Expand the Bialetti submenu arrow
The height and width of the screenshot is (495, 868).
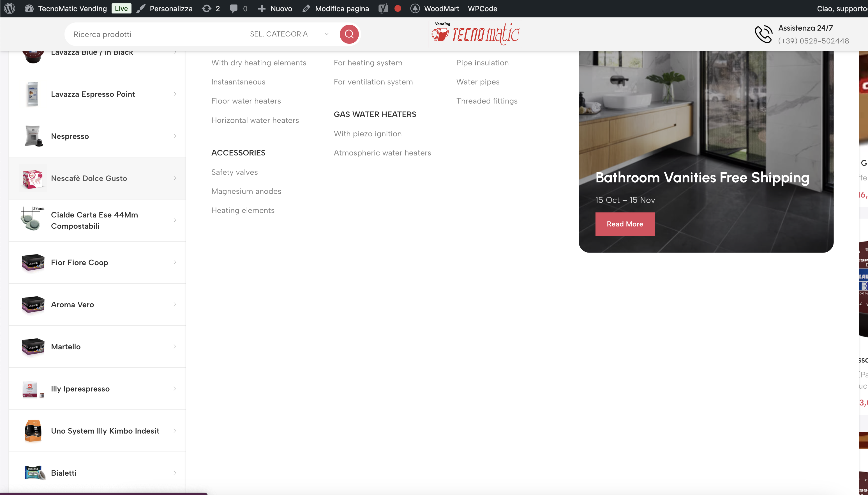pyautogui.click(x=175, y=473)
